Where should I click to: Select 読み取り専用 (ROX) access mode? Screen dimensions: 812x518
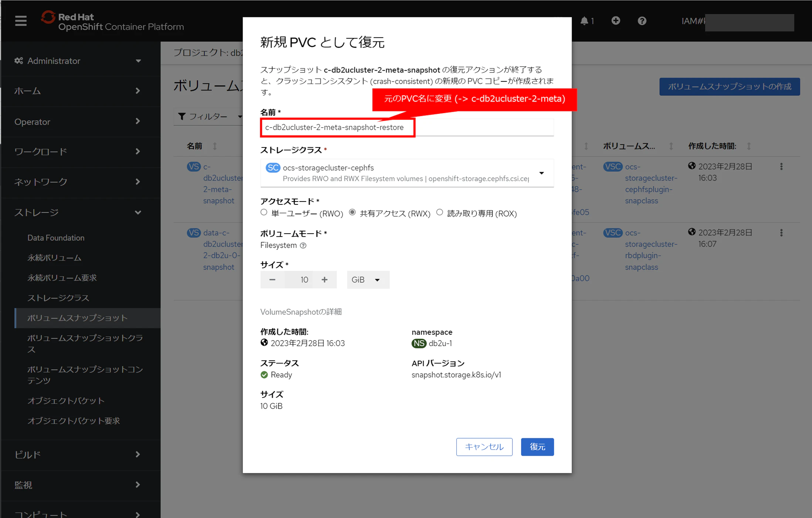point(440,213)
